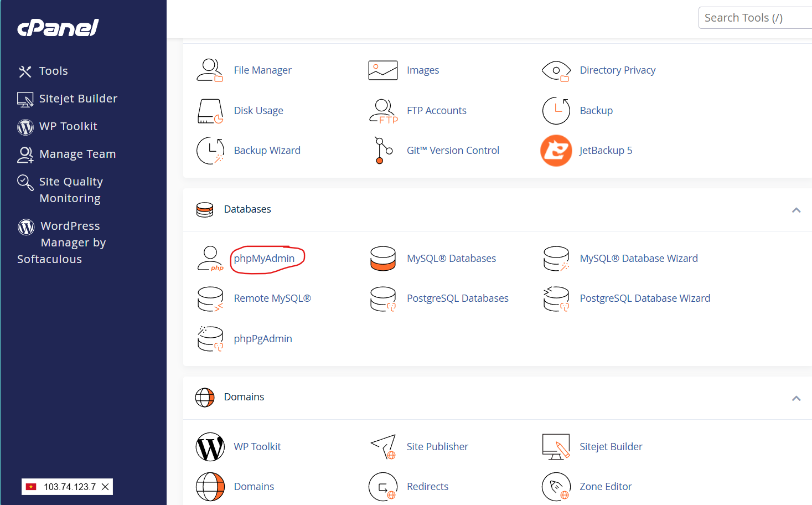The width and height of the screenshot is (812, 505).
Task: Click the Remote MySQL icon
Action: tap(210, 299)
